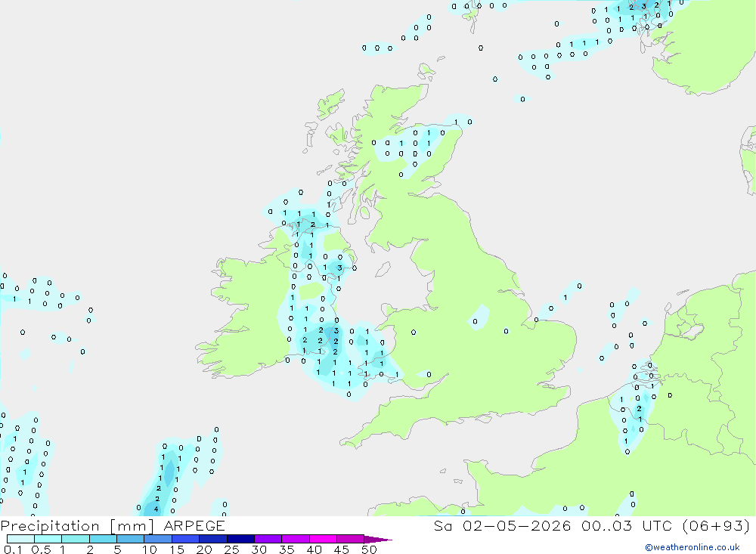Click the '15' scale label
Screen dimensions: 756x554
click(x=177, y=549)
